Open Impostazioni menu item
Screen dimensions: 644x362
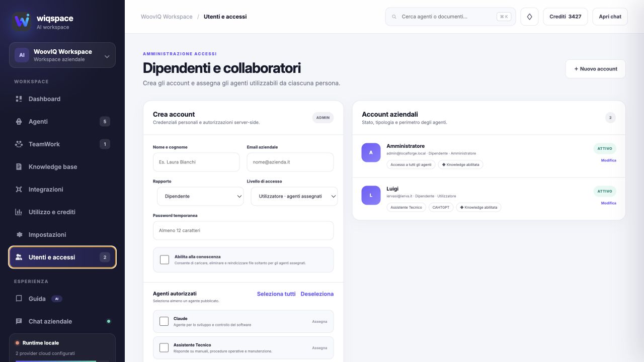pos(62,235)
